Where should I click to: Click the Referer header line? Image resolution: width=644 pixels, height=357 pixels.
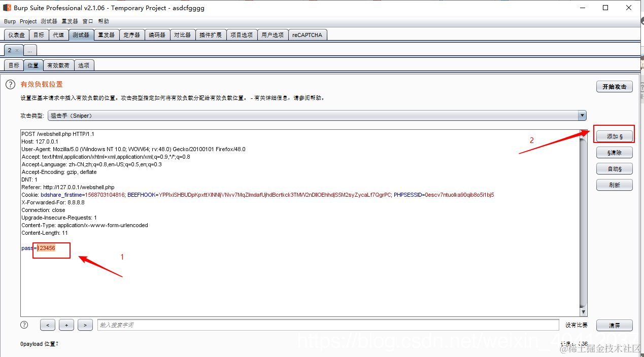tap(68, 187)
